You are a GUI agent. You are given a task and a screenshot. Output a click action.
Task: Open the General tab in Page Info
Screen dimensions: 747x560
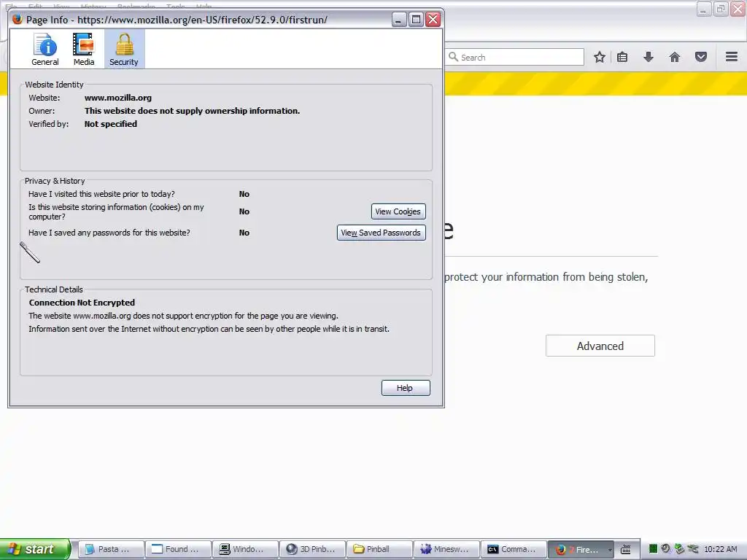(45, 49)
